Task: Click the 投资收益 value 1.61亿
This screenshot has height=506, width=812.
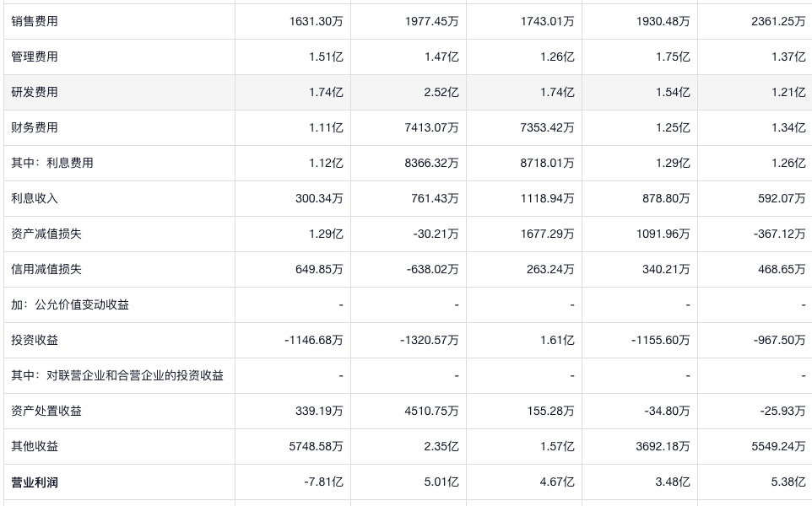Action: (x=556, y=340)
